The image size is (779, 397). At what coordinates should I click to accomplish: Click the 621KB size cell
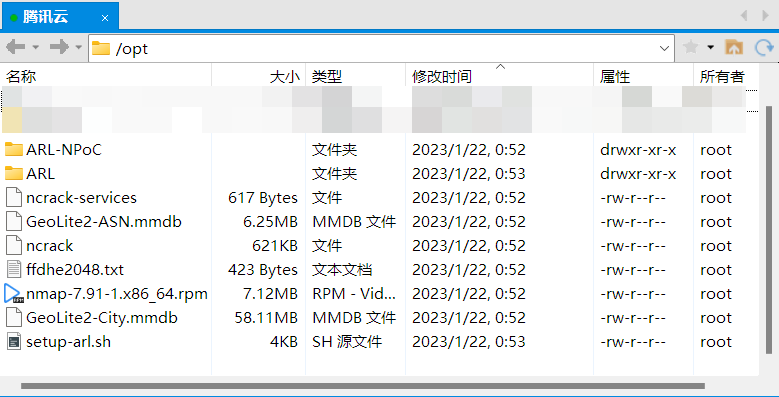(x=275, y=246)
